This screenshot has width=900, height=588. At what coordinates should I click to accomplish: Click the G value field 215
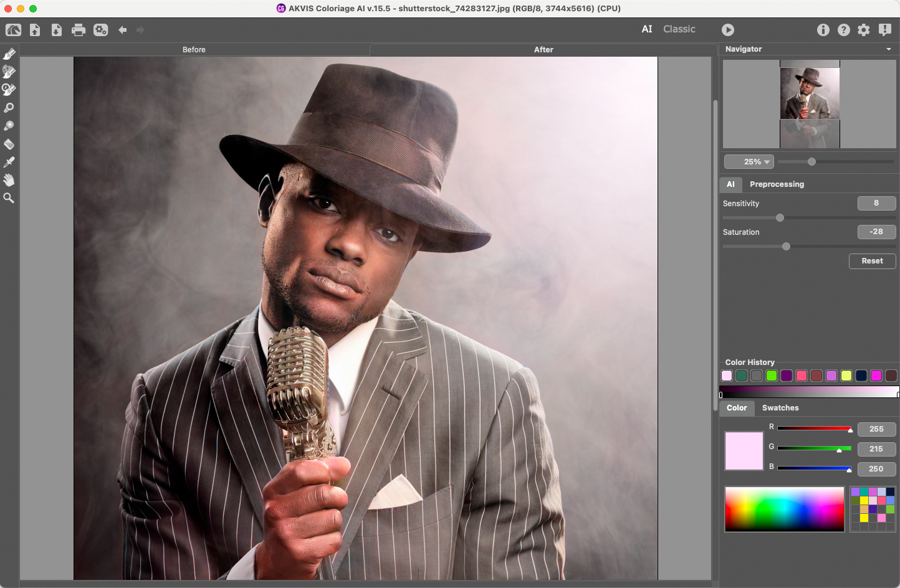(x=876, y=449)
